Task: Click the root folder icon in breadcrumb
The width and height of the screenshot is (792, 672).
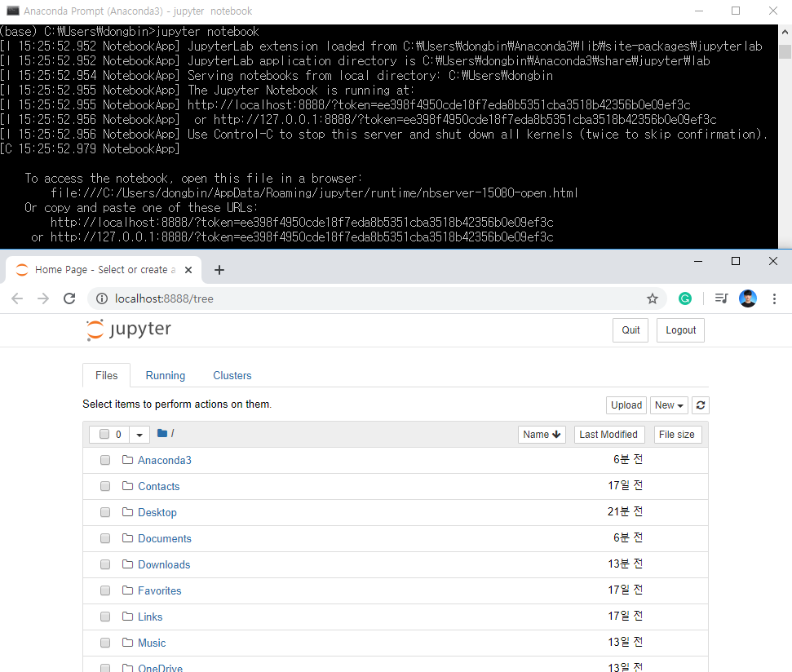Action: pyautogui.click(x=162, y=433)
